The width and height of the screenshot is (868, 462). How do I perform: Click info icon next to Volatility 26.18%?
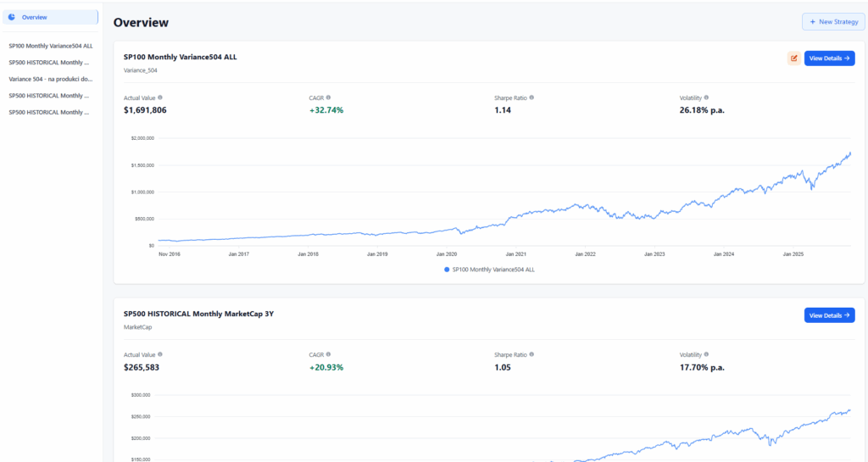coord(706,97)
